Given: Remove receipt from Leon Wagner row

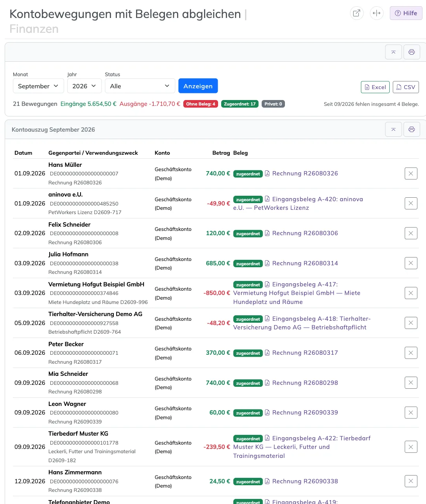Looking at the screenshot, I should (411, 413).
